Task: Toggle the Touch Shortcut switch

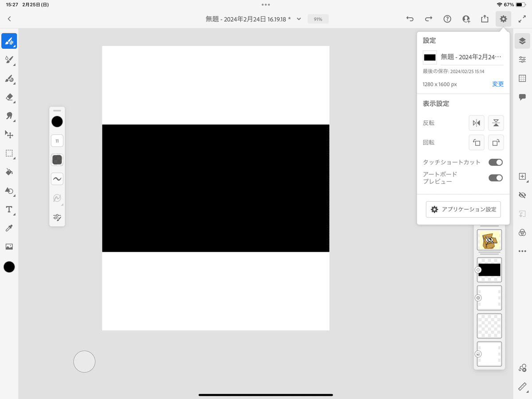Action: coord(496,162)
